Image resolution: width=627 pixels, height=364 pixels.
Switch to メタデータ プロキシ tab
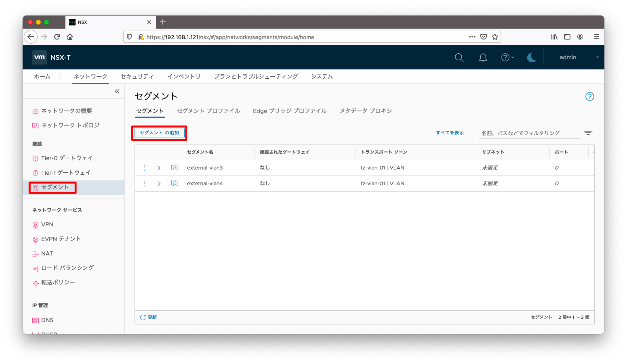tap(366, 111)
